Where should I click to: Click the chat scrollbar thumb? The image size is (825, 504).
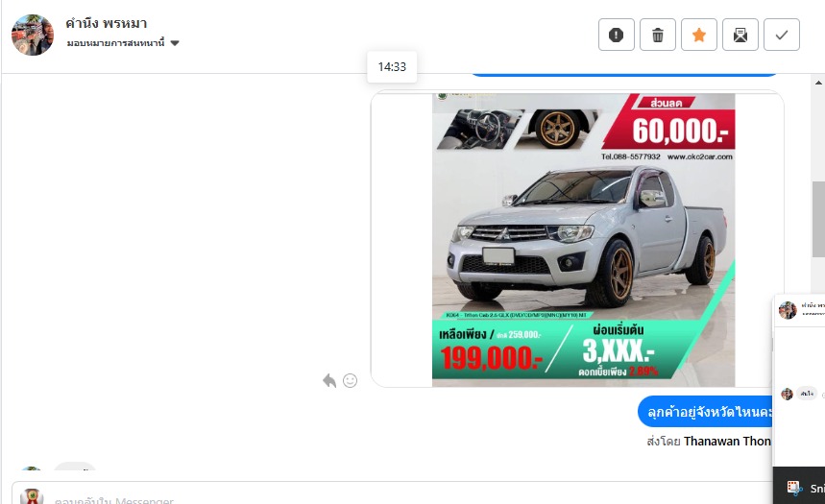[x=818, y=219]
